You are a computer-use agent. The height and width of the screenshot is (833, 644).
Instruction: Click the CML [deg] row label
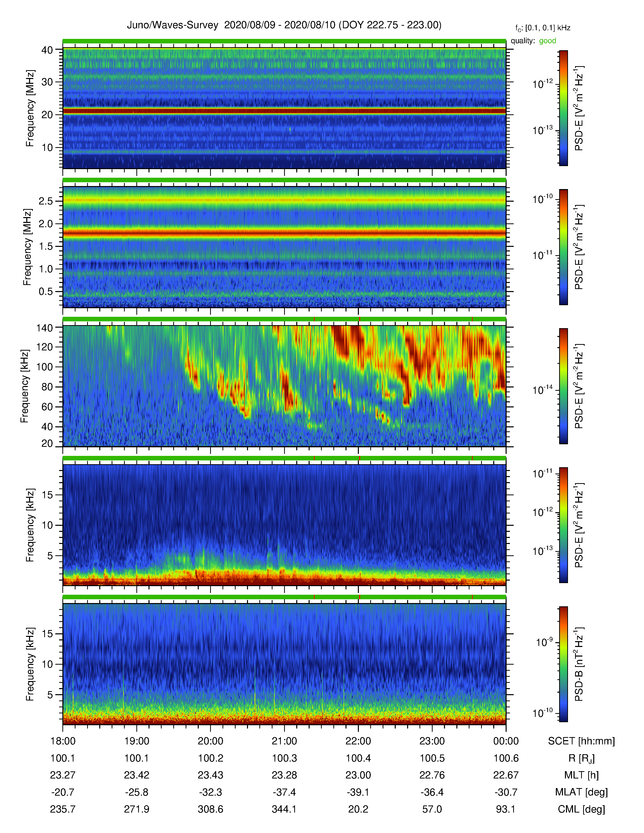tap(581, 809)
